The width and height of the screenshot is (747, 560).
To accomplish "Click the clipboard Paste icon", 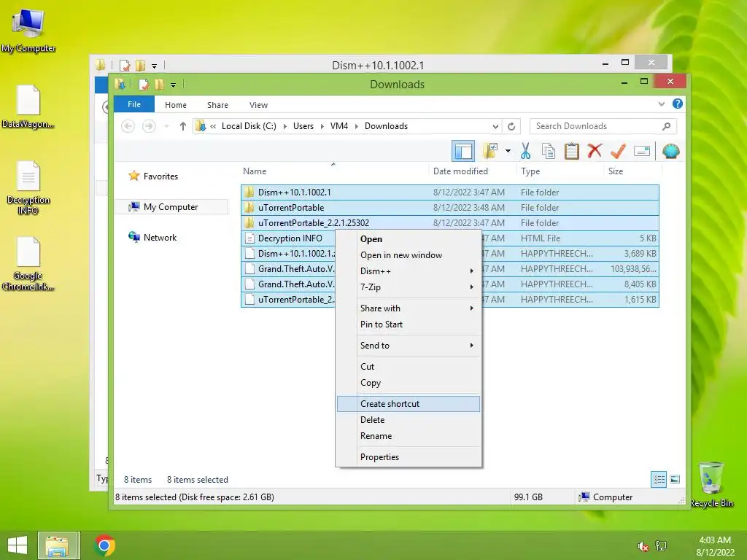I will click(x=571, y=151).
